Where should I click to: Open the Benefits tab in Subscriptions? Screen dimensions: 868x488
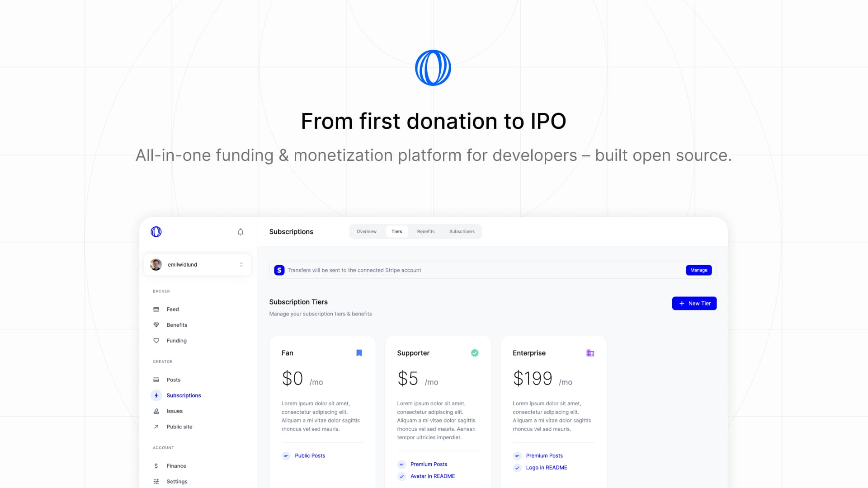[x=426, y=231]
